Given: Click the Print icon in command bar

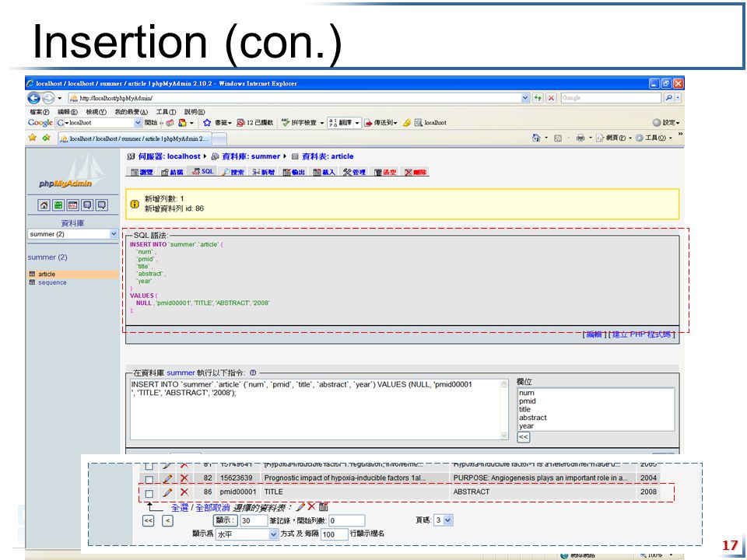Looking at the screenshot, I should pyautogui.click(x=580, y=138).
